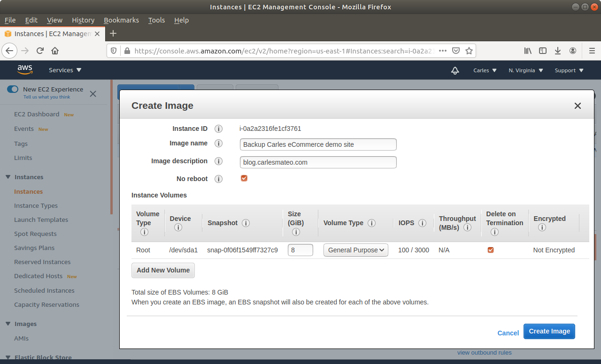Reload the page in Firefox
This screenshot has width=601, height=364.
coord(40,51)
